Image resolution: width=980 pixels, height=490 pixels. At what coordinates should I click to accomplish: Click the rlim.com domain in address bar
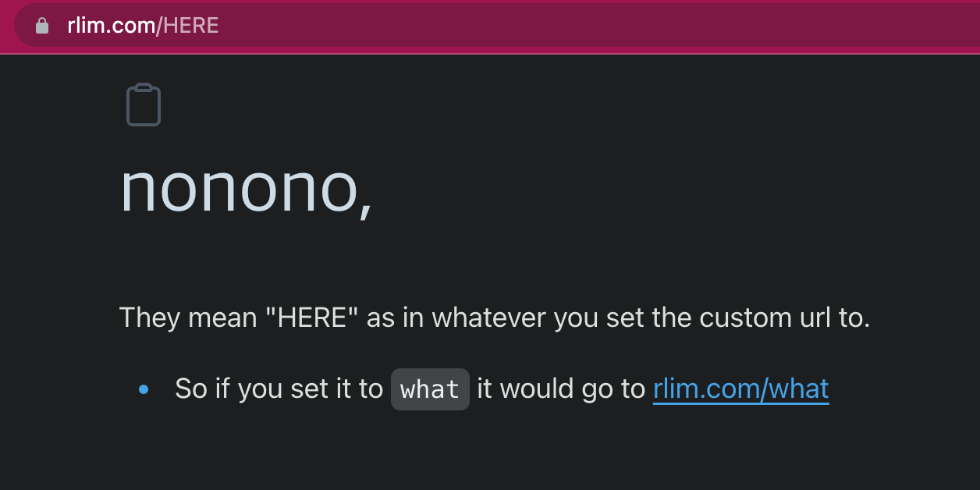pos(112,26)
